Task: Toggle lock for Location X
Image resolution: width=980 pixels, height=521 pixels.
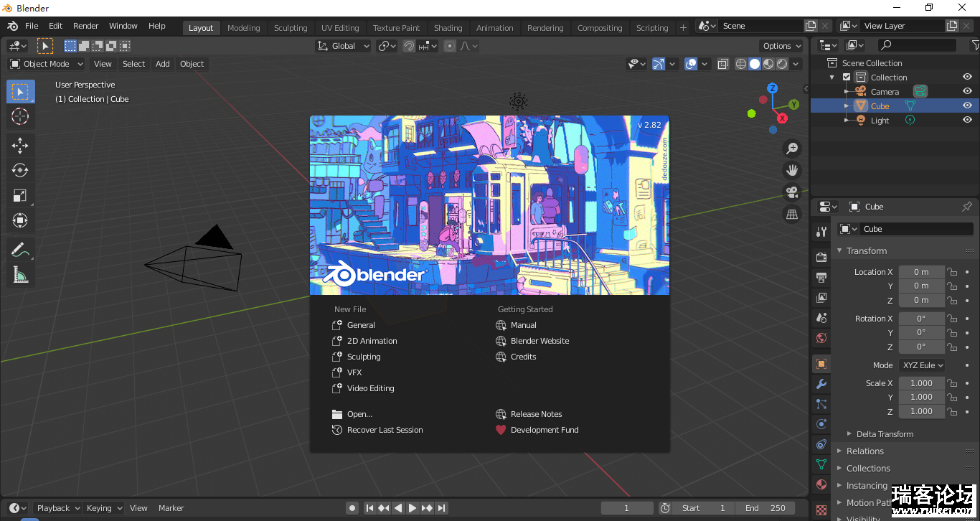Action: [952, 272]
